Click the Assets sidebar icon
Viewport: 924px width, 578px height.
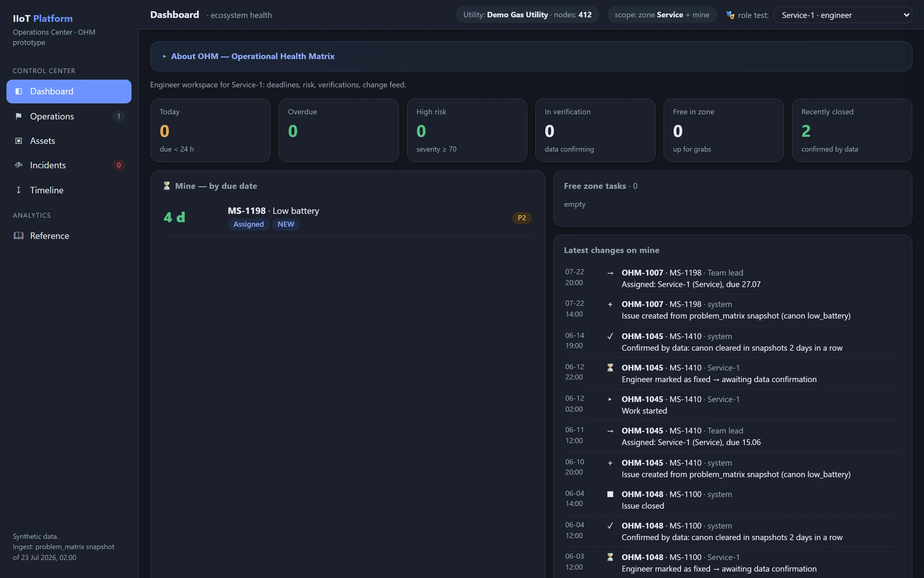point(18,141)
